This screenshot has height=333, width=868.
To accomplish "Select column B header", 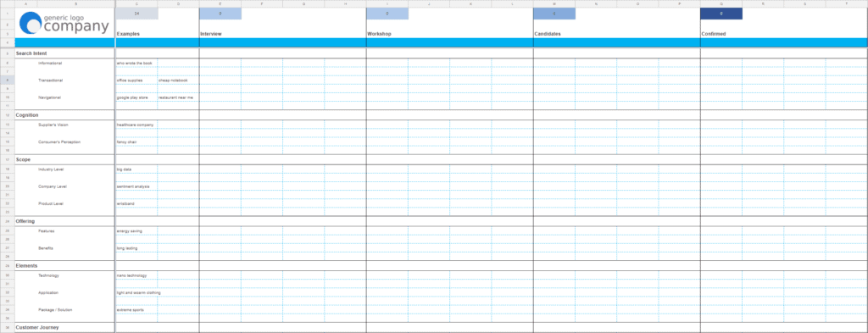I will [75, 3].
